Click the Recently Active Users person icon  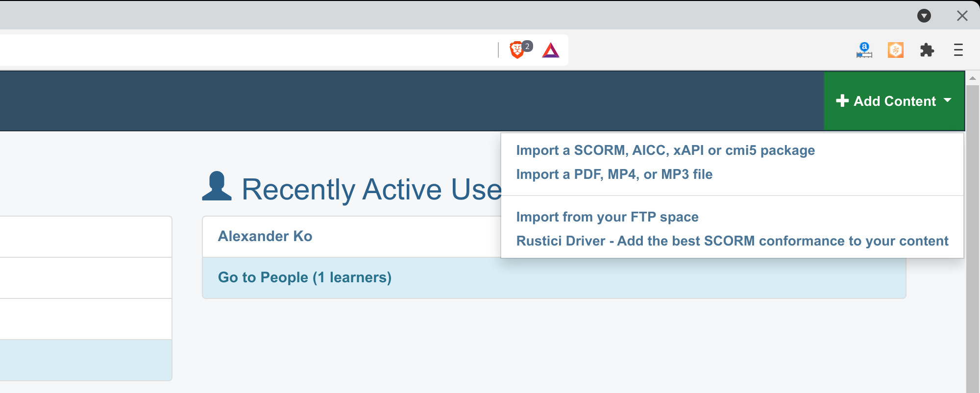pos(217,186)
